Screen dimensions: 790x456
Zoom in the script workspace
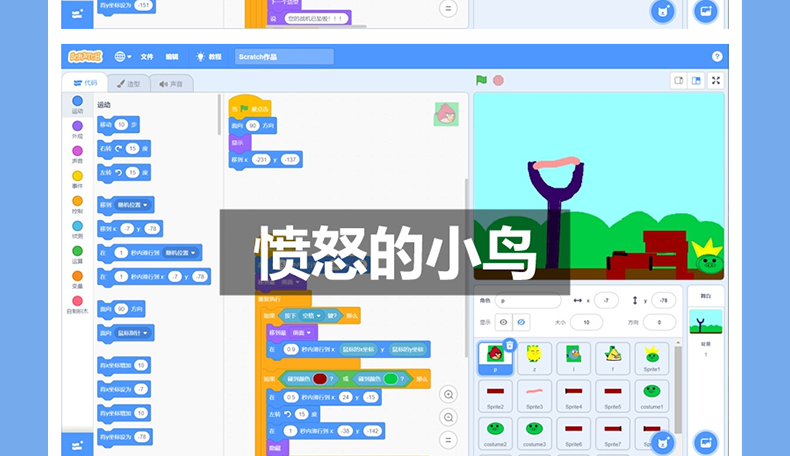tap(448, 395)
